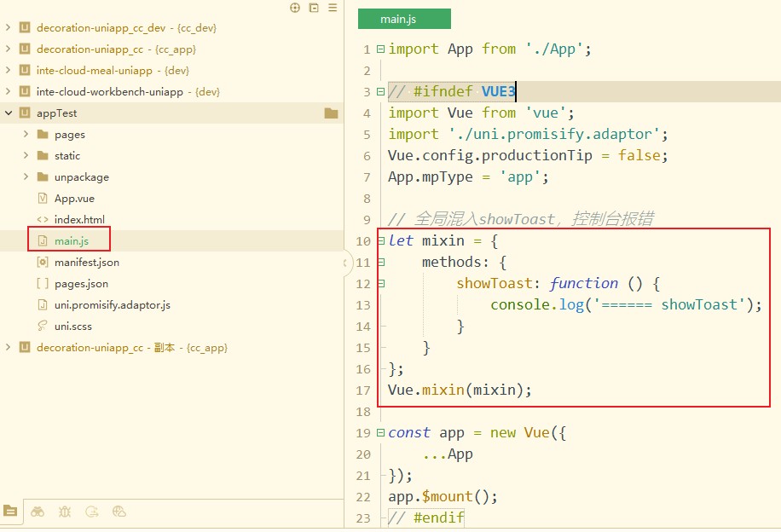The height and width of the screenshot is (532, 781).
Task: Open manifest.json from the file tree
Action: [86, 263]
